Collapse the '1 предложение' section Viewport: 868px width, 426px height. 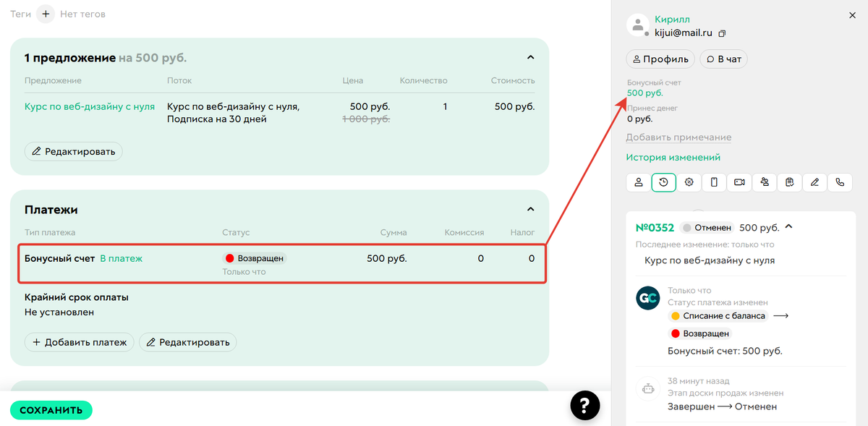tap(530, 57)
